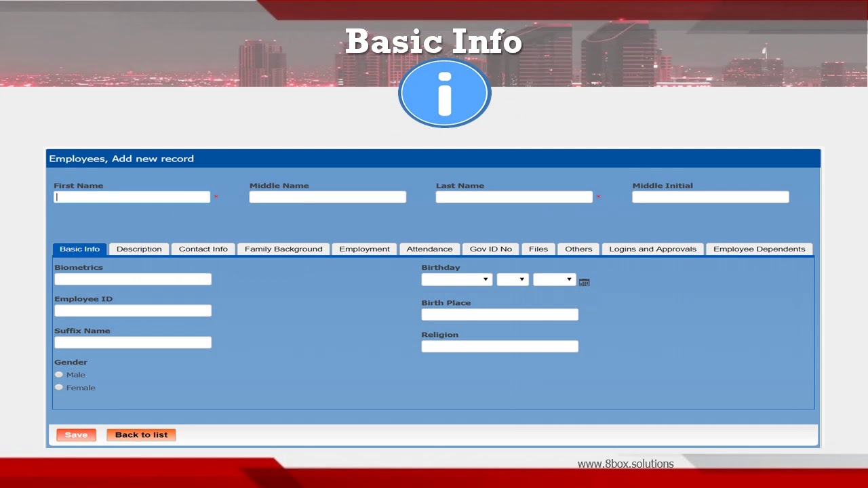Open the Contact Info tab
The height and width of the screenshot is (488, 868).
203,249
